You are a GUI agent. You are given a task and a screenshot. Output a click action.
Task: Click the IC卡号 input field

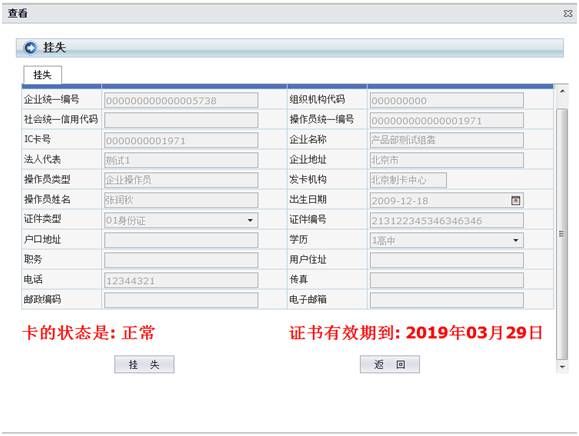click(x=181, y=140)
